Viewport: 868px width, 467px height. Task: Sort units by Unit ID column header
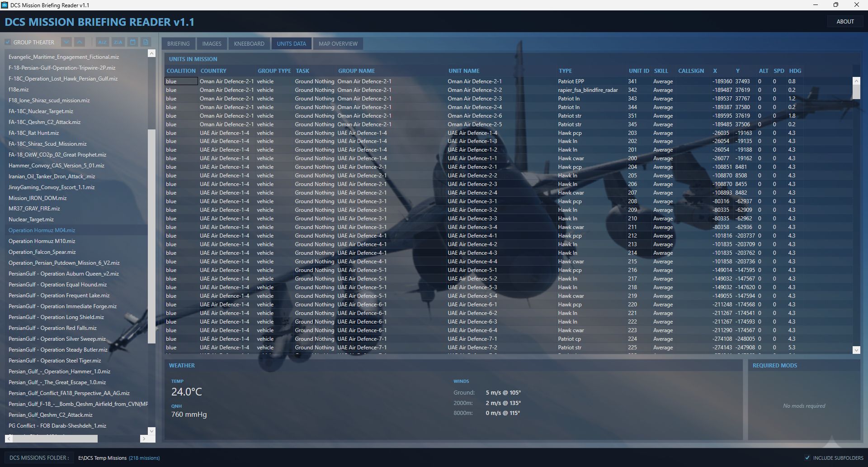638,71
